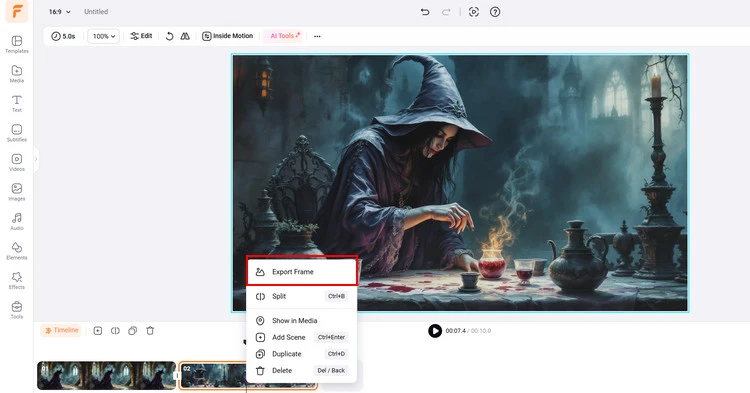Click the add scene icon beside Timeline
The width and height of the screenshot is (750, 393).
click(98, 330)
